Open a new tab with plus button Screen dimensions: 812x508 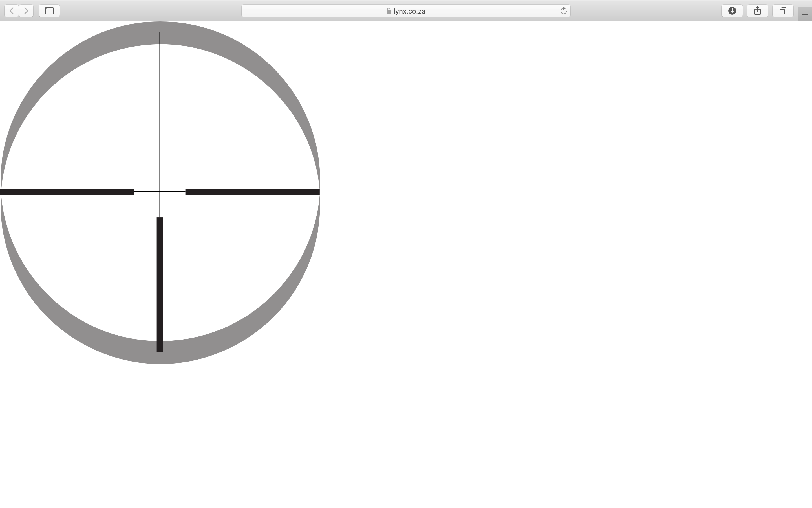click(x=805, y=14)
